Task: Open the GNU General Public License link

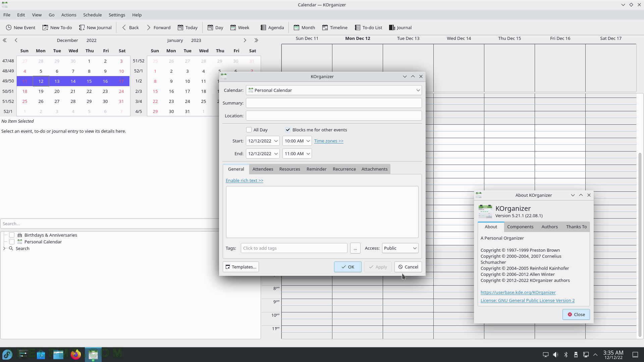Action: (x=528, y=300)
